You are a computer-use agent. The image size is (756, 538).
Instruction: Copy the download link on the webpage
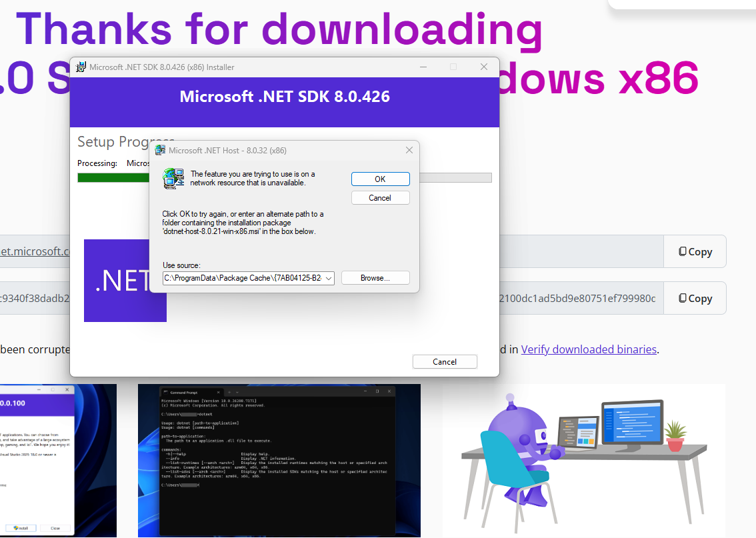point(695,251)
